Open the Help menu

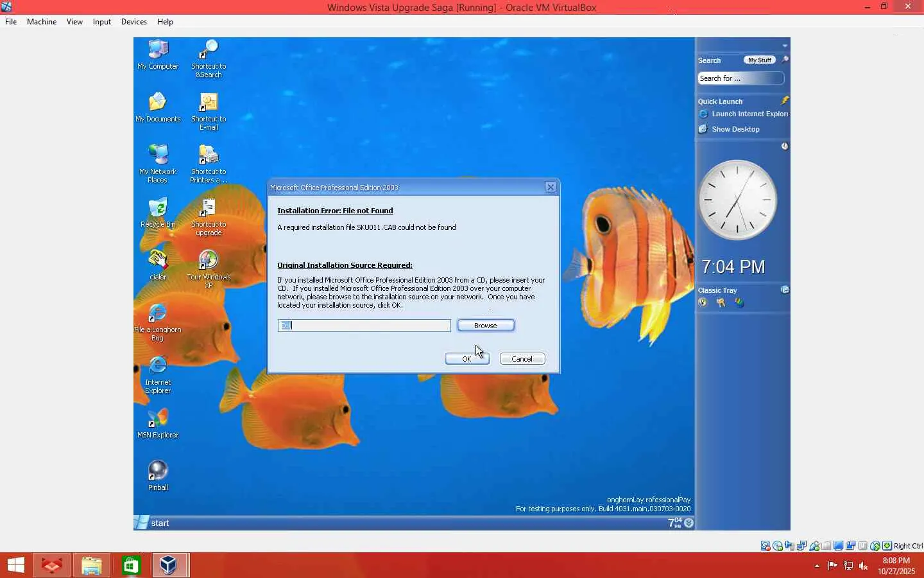[x=165, y=22]
